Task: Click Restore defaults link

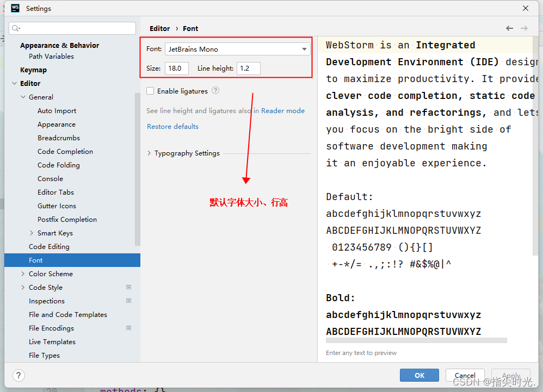Action: click(x=172, y=126)
